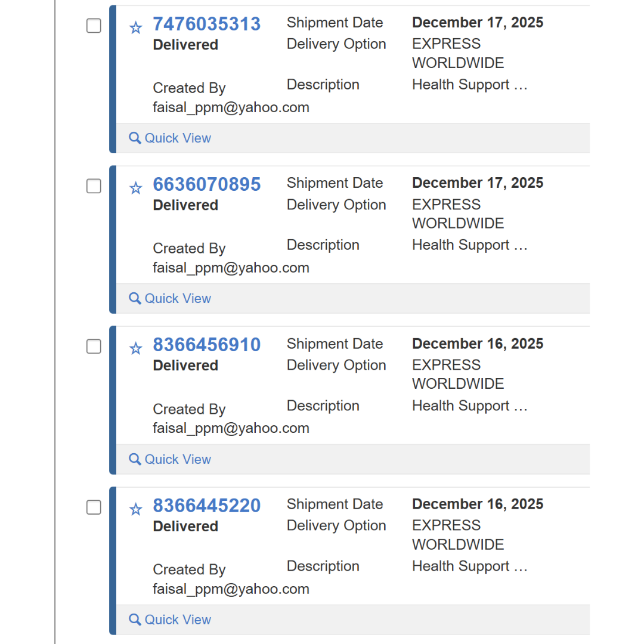Check the box beside shipment 8366456910

click(x=94, y=346)
